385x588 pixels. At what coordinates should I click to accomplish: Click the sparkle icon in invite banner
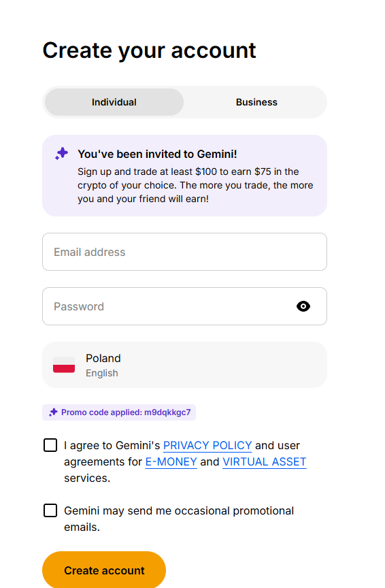click(61, 153)
